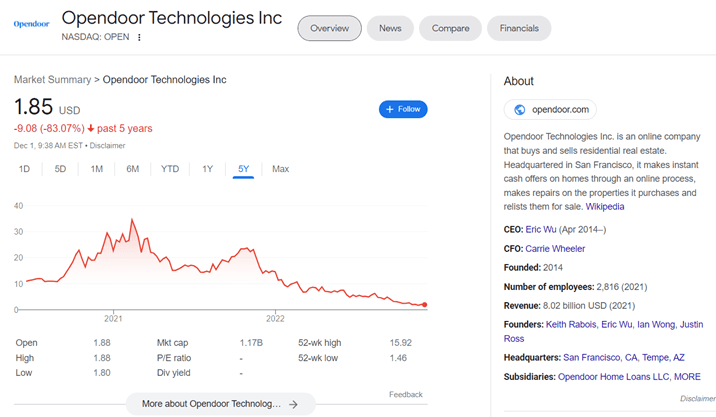Viewport: 716px width, 417px height.
Task: Click the stock price chart line
Action: tap(200, 264)
